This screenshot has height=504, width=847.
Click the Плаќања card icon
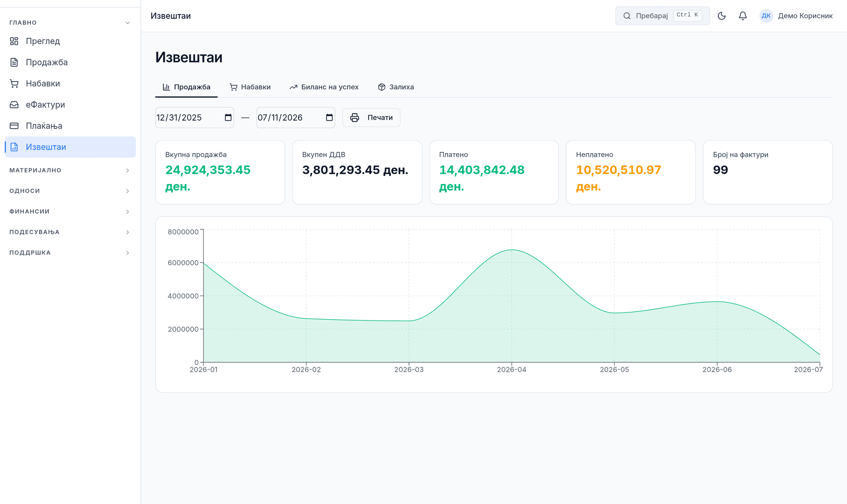point(14,126)
